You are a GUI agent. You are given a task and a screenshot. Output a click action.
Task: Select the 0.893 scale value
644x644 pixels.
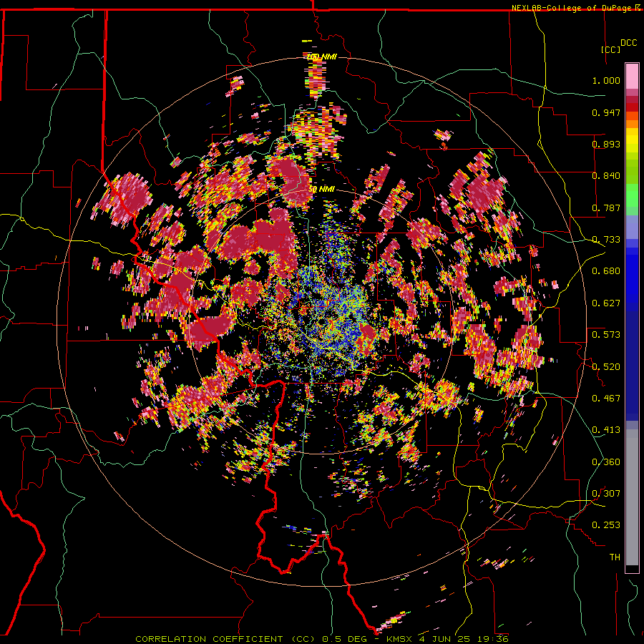coord(606,144)
